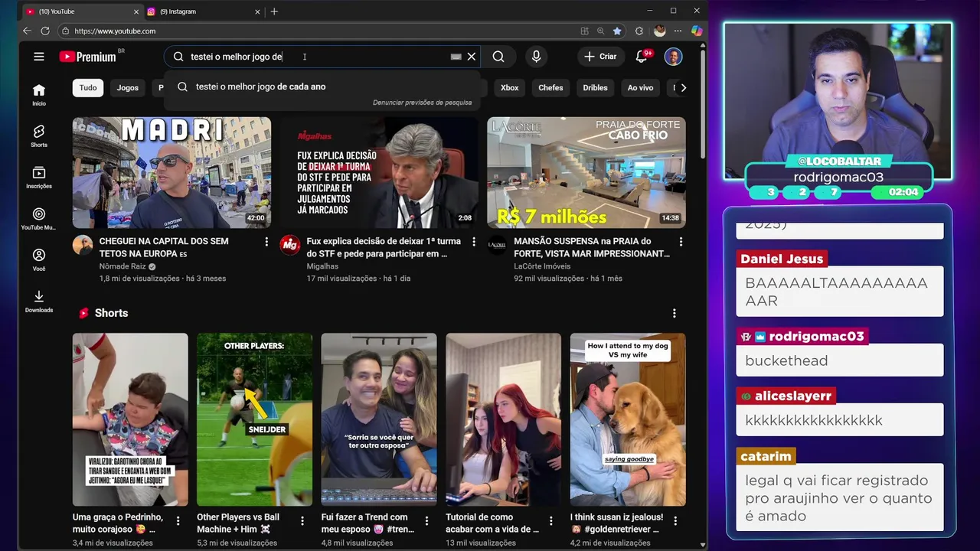The image size is (980, 551).
Task: Open options menu for CHEGUEI NA CAPITAL video
Action: point(266,242)
